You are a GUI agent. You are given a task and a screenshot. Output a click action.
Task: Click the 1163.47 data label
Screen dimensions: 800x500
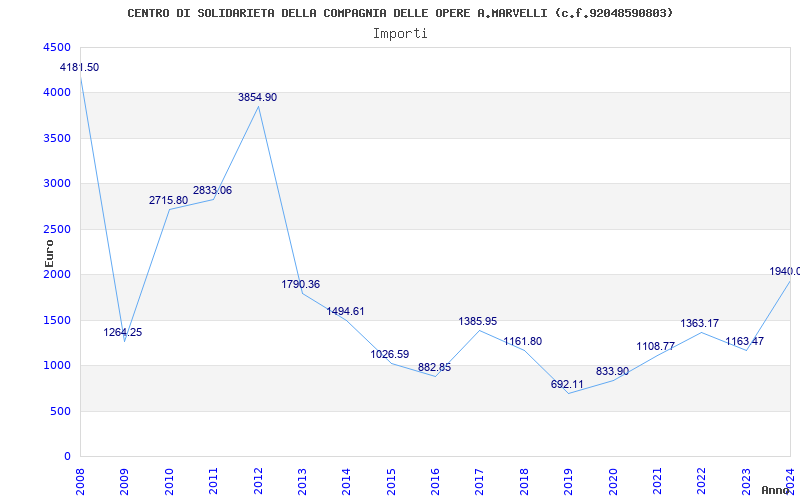(745, 341)
